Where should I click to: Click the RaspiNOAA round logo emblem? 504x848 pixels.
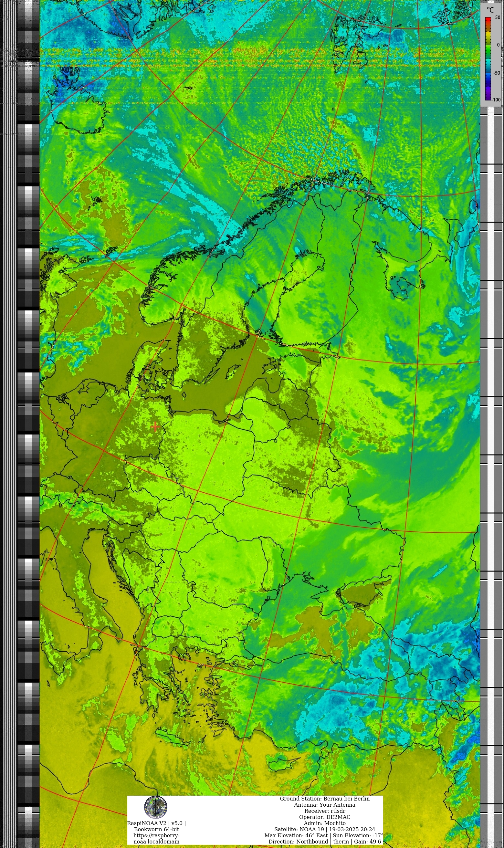pyautogui.click(x=155, y=807)
